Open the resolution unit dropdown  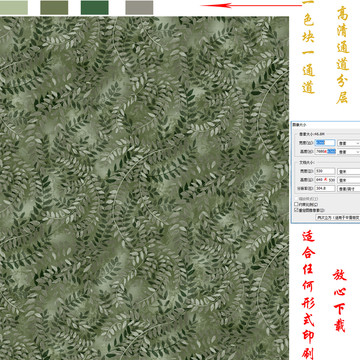click(349, 189)
